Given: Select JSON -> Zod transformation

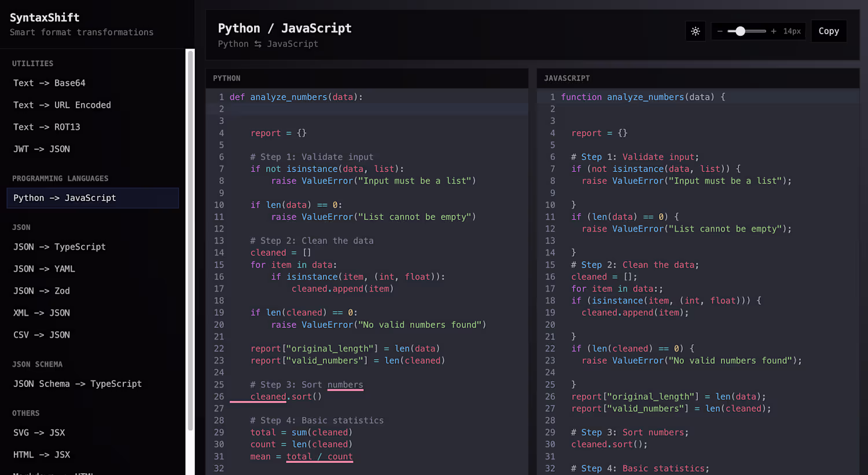Looking at the screenshot, I should [42, 291].
